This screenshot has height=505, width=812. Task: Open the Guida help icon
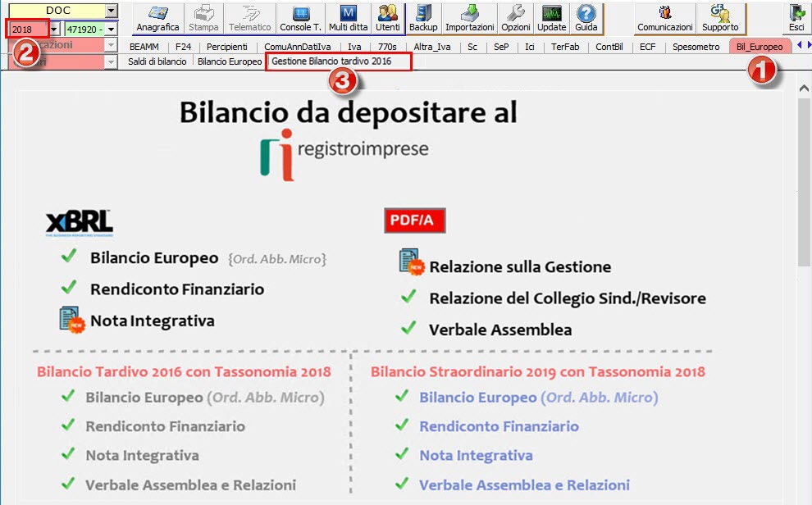(586, 19)
